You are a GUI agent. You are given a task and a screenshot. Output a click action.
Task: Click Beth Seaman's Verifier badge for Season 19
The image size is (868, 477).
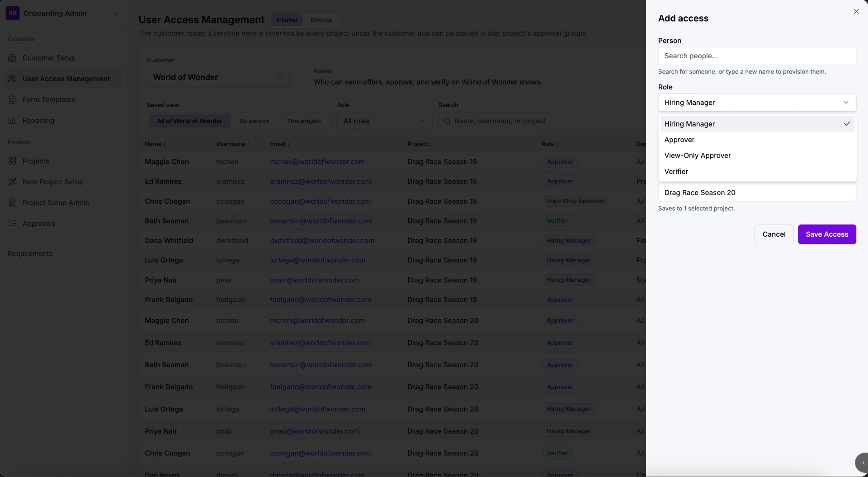(x=557, y=221)
